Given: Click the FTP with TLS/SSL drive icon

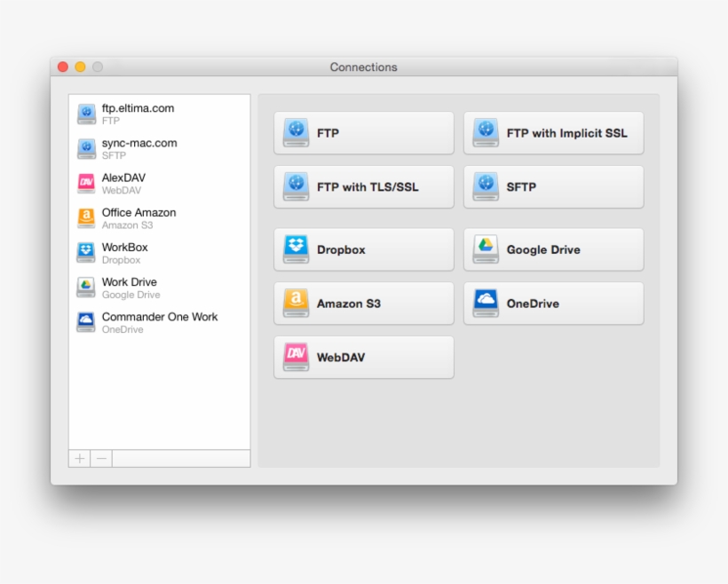Looking at the screenshot, I should pyautogui.click(x=297, y=186).
